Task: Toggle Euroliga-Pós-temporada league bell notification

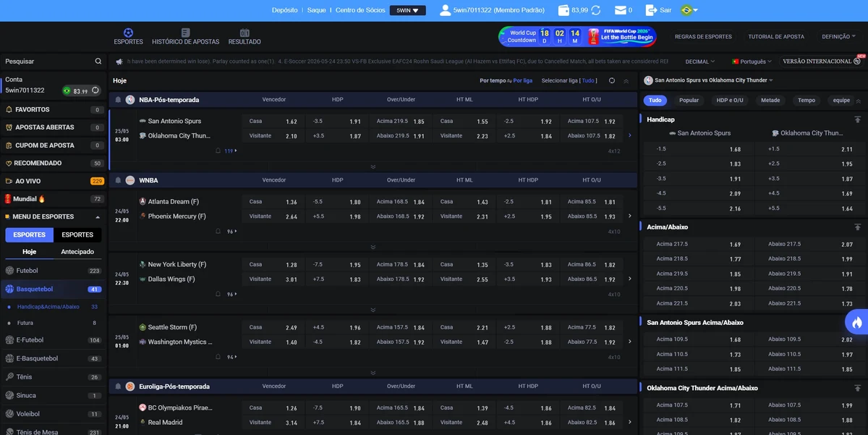Action: click(118, 387)
